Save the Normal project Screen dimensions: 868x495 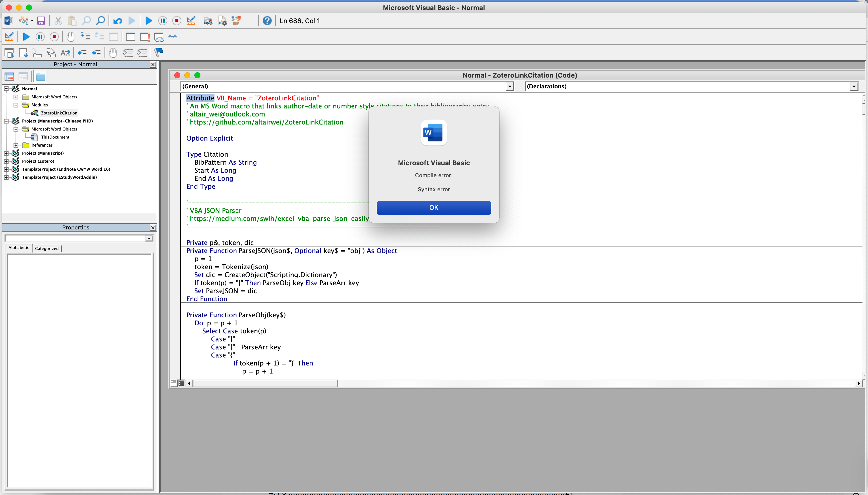(41, 21)
